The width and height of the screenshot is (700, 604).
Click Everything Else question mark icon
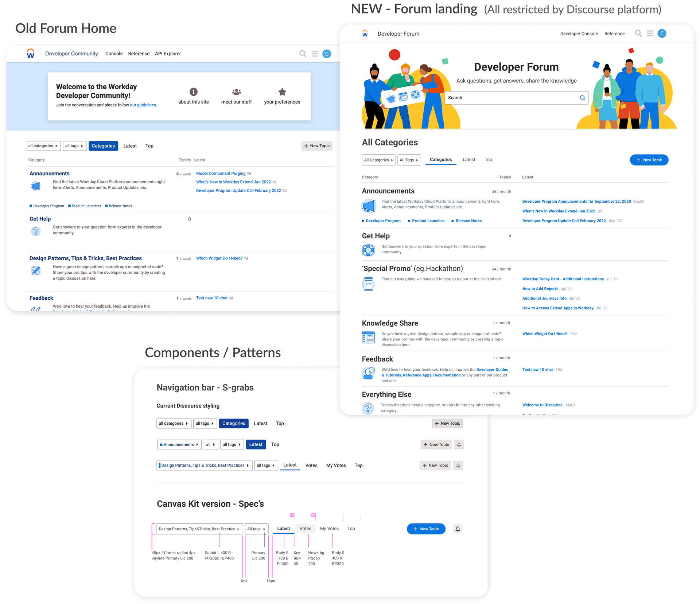pyautogui.click(x=368, y=408)
